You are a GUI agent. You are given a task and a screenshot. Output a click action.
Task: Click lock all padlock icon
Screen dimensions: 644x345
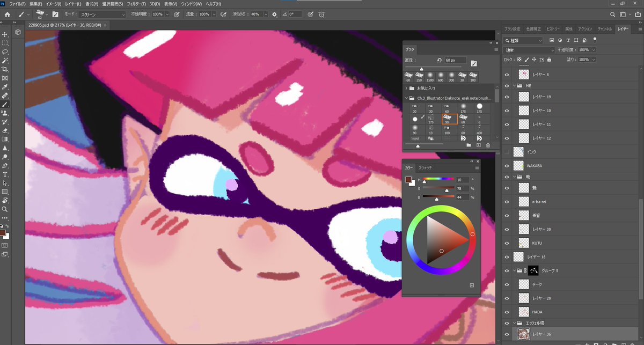548,60
